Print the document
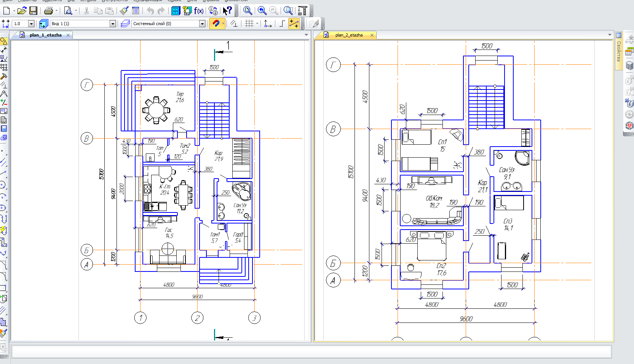The image size is (634, 364). click(48, 11)
